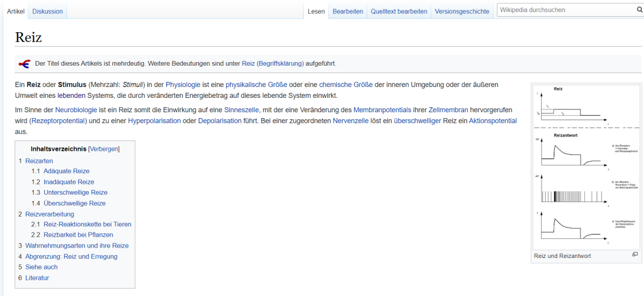Jump to section 1.3 Unterschwellige Reize

click(75, 192)
